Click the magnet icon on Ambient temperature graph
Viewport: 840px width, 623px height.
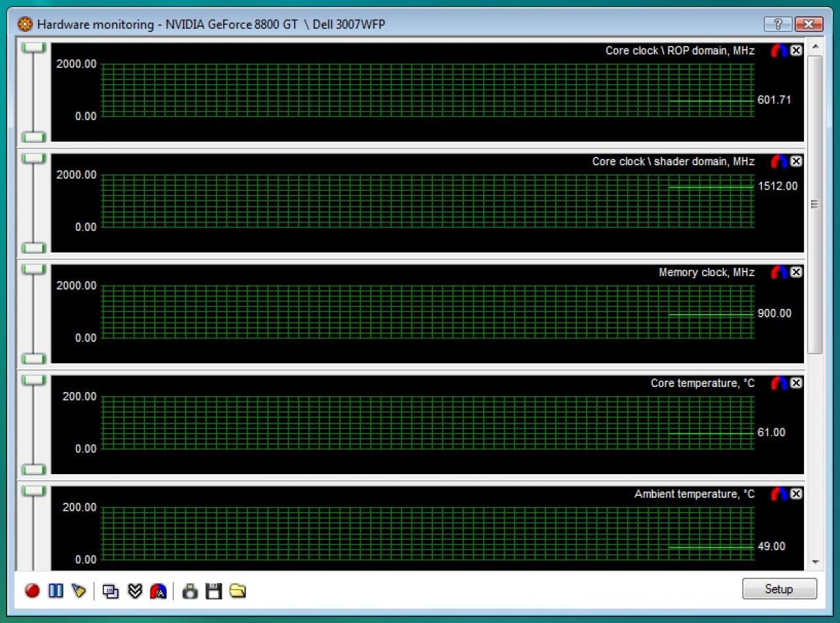779,494
